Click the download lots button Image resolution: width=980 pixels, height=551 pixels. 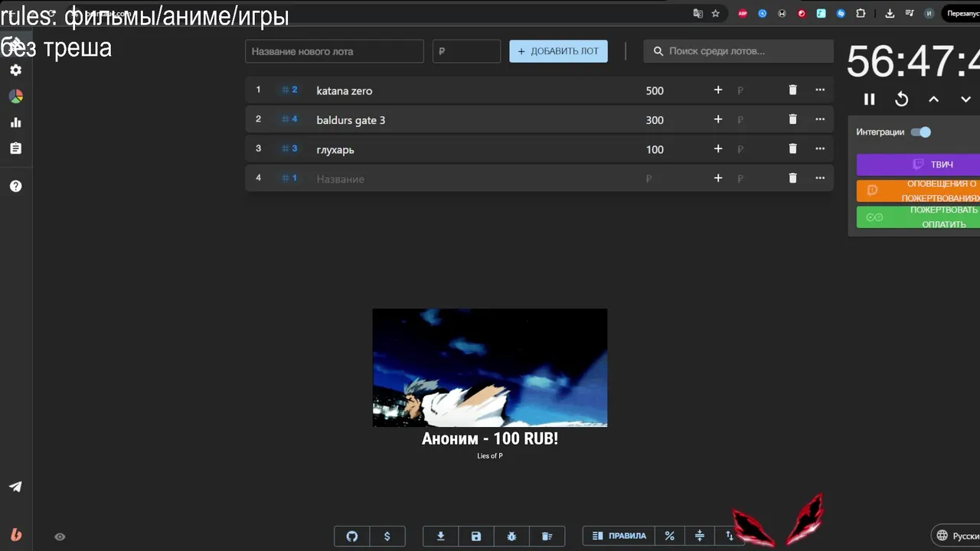pyautogui.click(x=441, y=536)
